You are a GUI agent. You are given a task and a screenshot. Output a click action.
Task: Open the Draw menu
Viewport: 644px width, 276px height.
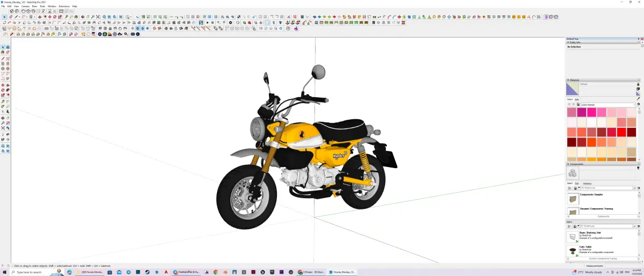pos(34,6)
